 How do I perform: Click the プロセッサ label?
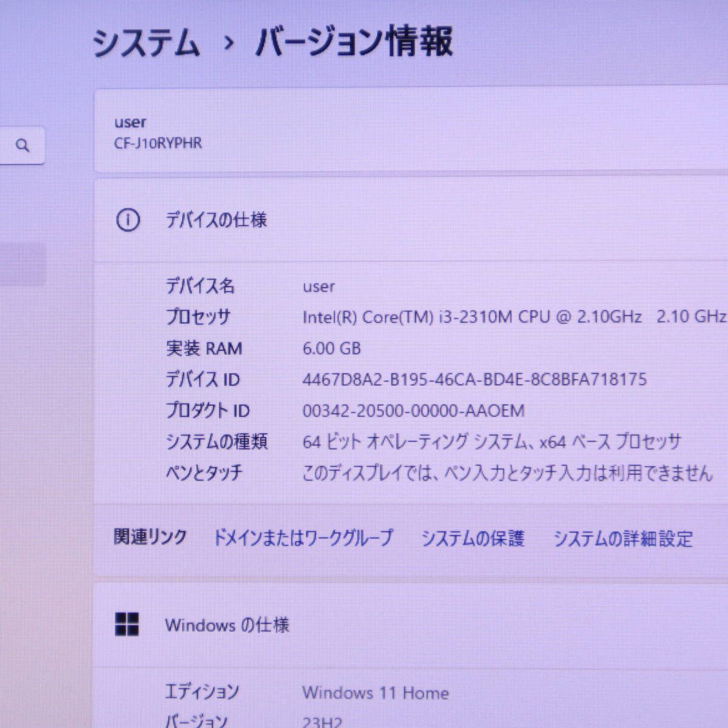coord(198,317)
